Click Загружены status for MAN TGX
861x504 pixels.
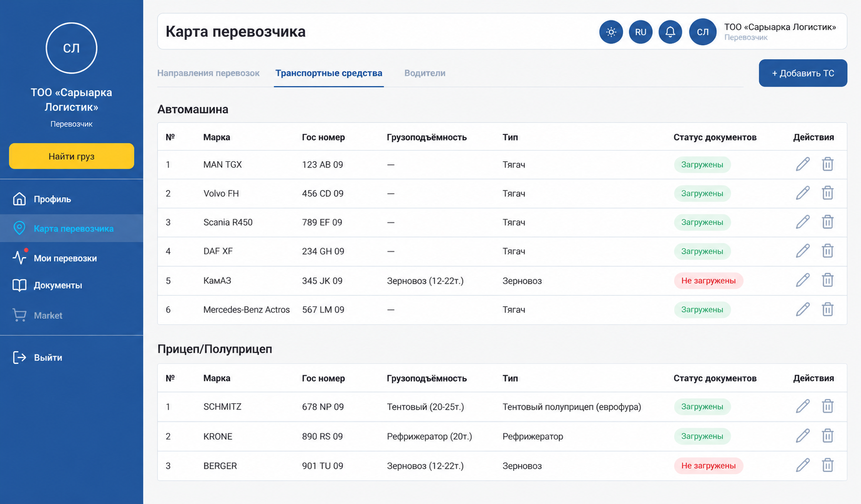point(702,164)
